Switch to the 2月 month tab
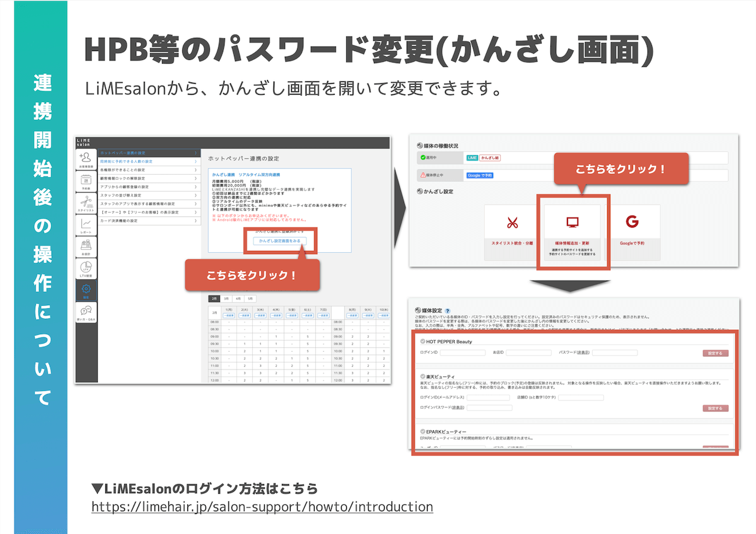Viewport: 756px width, 534px height. click(214, 299)
